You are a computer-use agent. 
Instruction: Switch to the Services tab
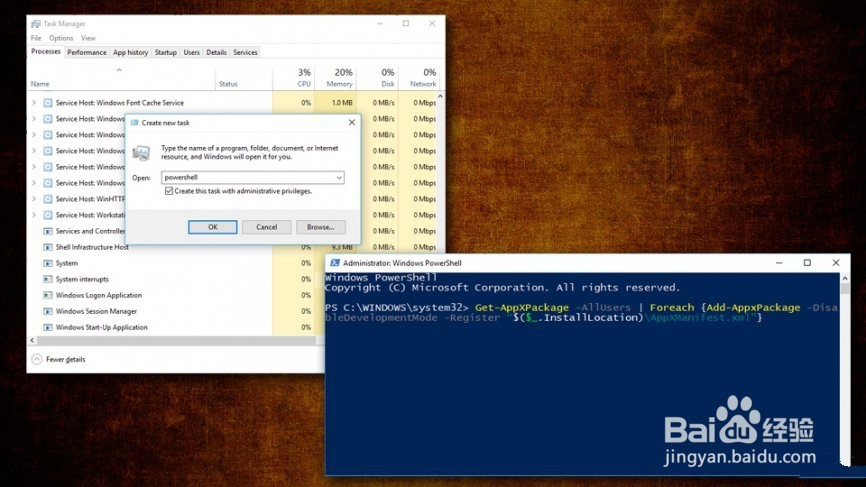(x=245, y=52)
